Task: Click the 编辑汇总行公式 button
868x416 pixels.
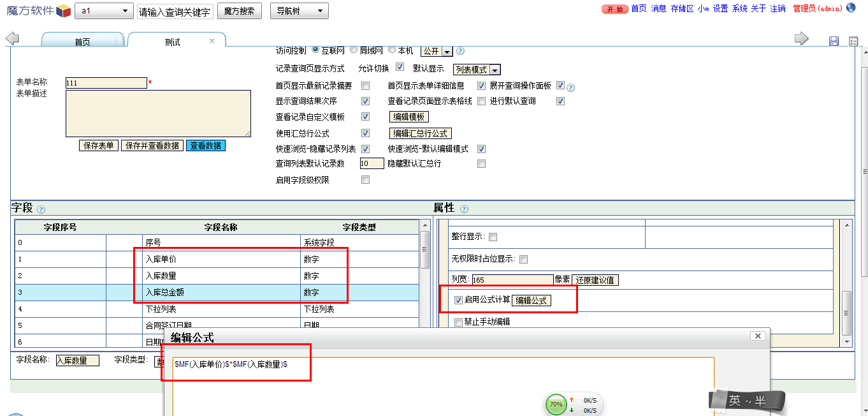Action: point(421,133)
